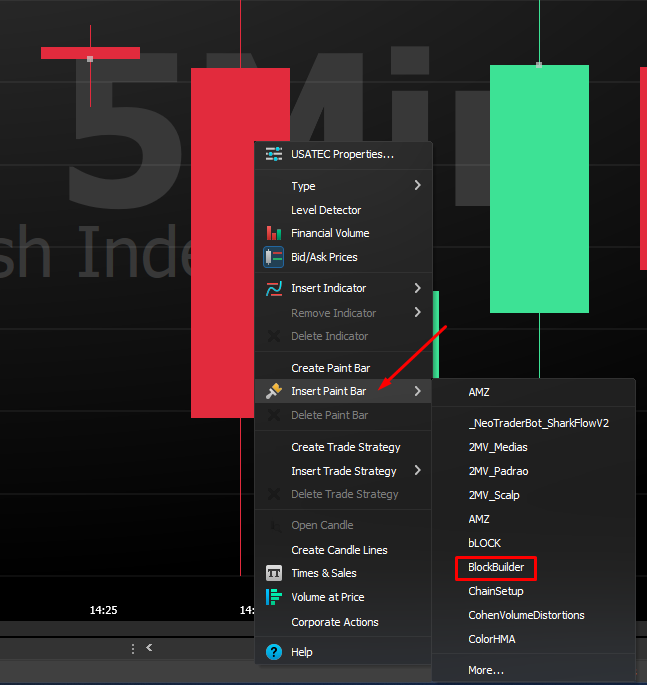Select ColorHMA paint bar option

pyautogui.click(x=492, y=639)
